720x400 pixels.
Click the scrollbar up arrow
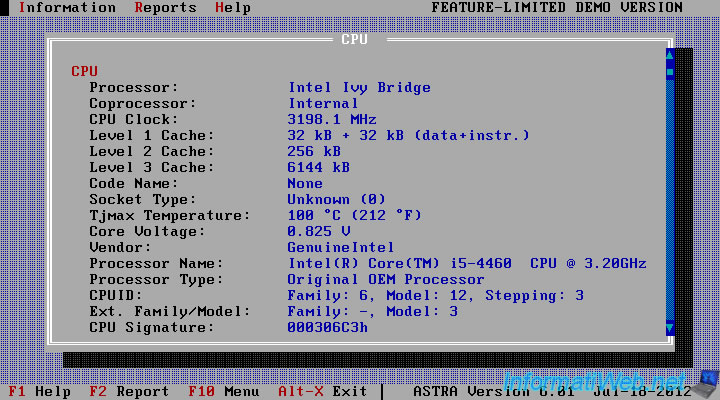pos(670,56)
